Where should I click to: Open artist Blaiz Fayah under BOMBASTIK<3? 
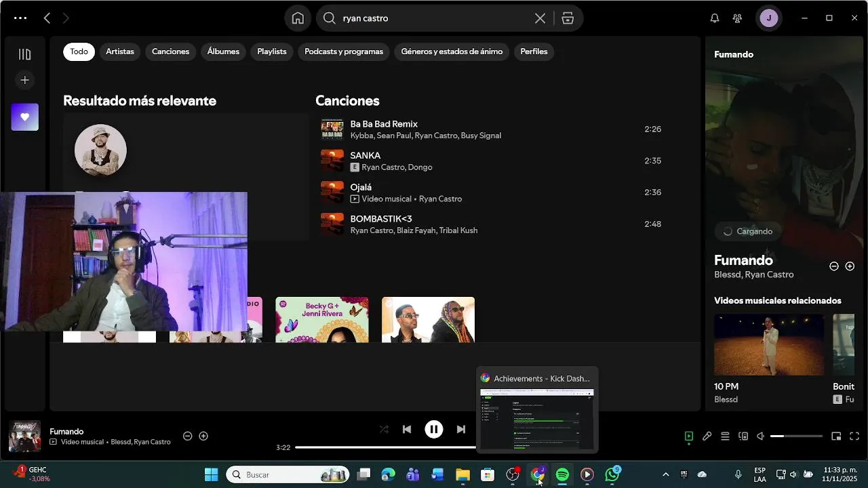click(x=416, y=230)
